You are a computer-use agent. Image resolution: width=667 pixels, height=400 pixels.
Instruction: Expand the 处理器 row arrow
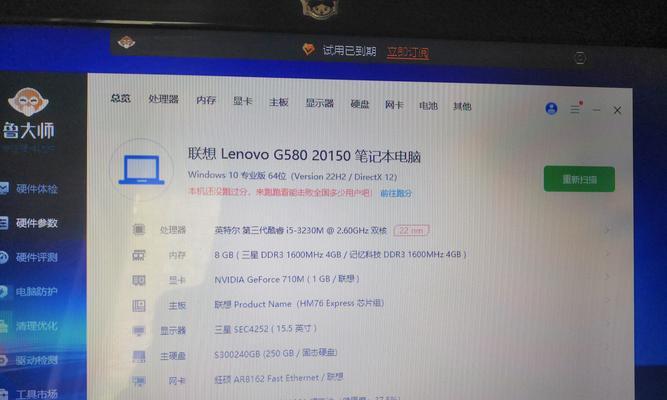607,230
